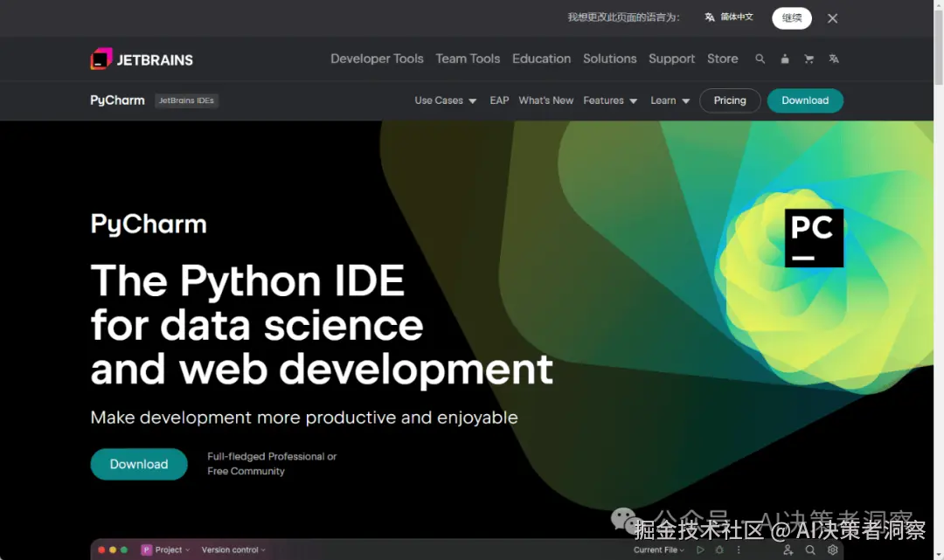Open the Version control dropdown
The width and height of the screenshot is (944, 560).
coord(233,550)
